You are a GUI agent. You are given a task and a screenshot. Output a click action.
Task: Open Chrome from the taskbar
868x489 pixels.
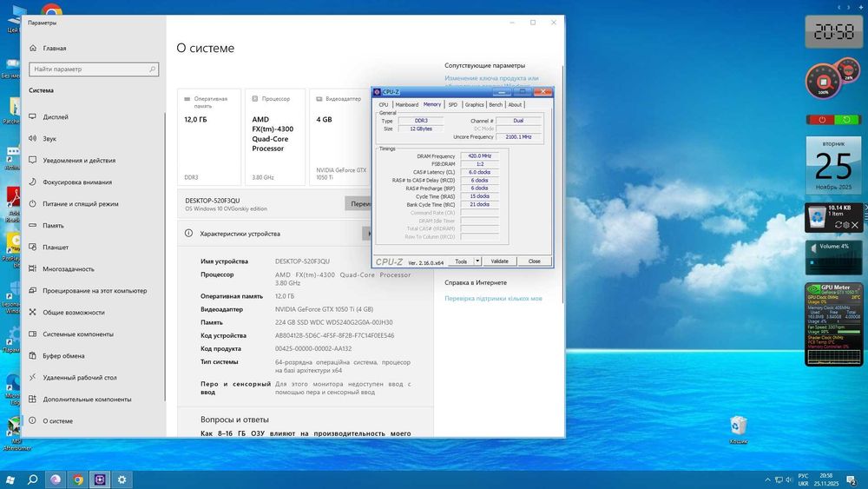78,479
